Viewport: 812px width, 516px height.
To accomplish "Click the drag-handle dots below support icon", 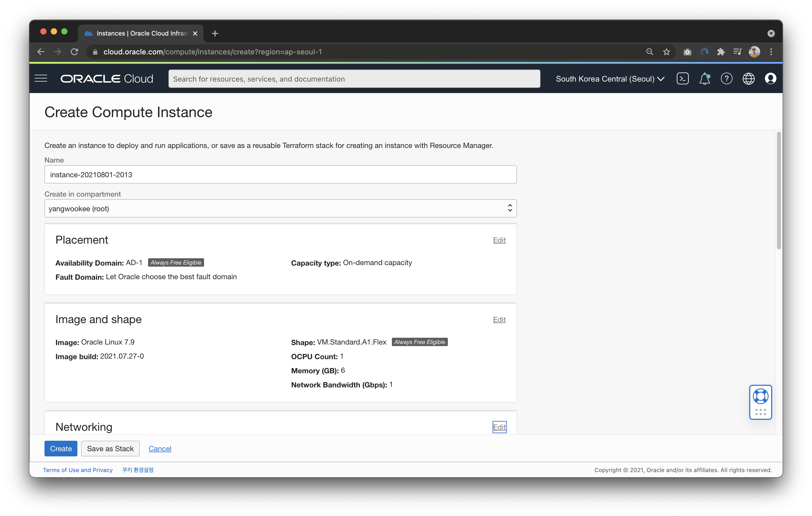I will [760, 412].
